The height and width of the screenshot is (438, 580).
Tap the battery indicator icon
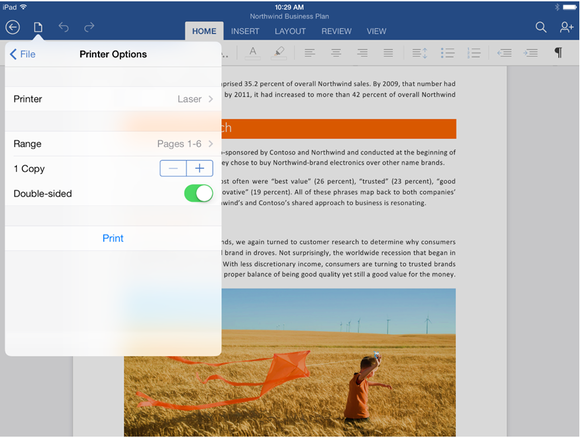point(570,7)
